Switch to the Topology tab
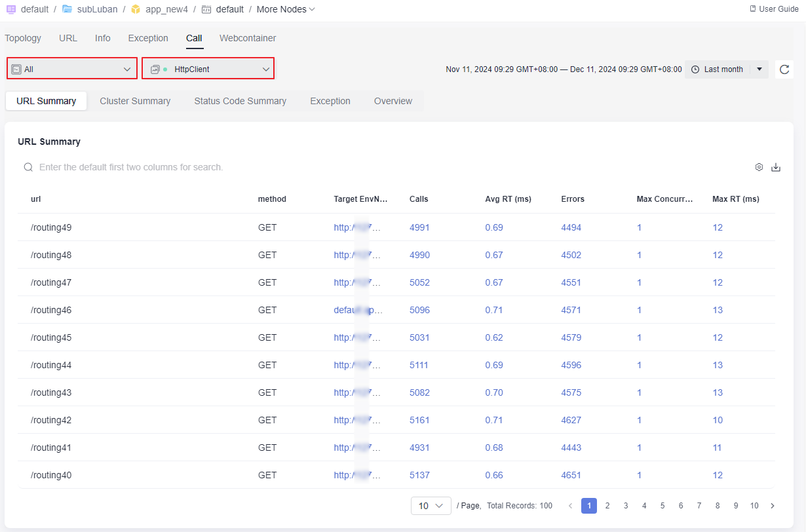Image resolution: width=806 pixels, height=532 pixels. click(x=23, y=38)
